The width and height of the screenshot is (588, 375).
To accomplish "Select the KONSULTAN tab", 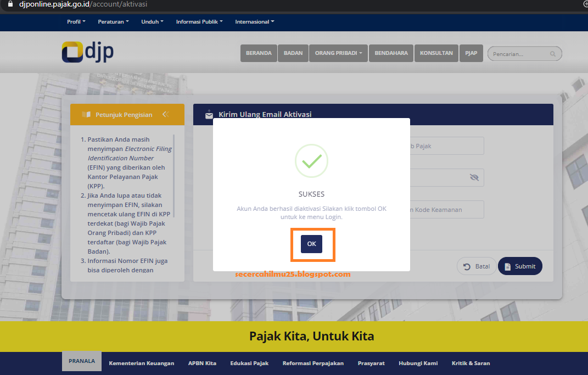I will 436,53.
